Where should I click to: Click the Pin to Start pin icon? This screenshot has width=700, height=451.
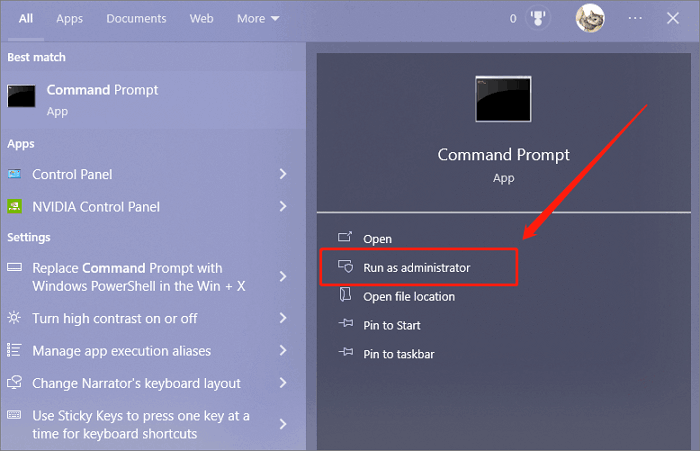346,323
